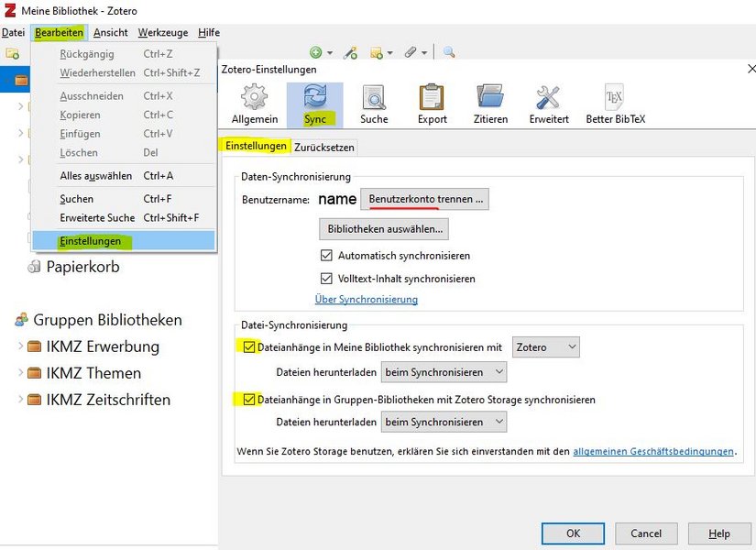Image resolution: width=756 pixels, height=550 pixels.
Task: Open the Über Synchronisierung link
Action: (366, 299)
